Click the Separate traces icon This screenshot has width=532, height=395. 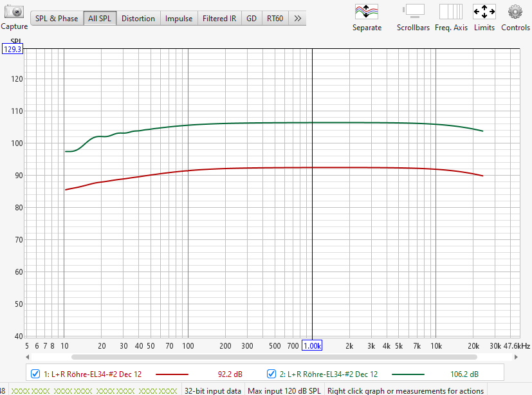tap(367, 12)
